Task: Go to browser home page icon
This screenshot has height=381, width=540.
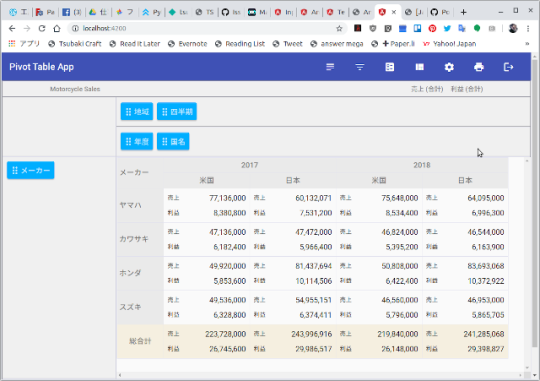Action: (x=57, y=28)
